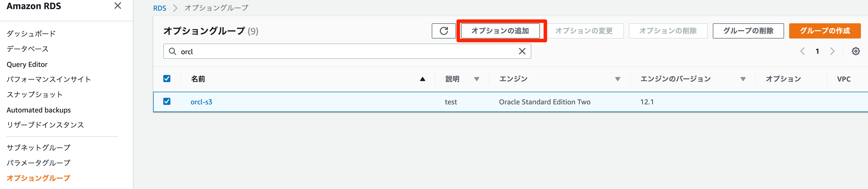Click into the option group search field
This screenshot has height=189, width=868.
coord(347,51)
